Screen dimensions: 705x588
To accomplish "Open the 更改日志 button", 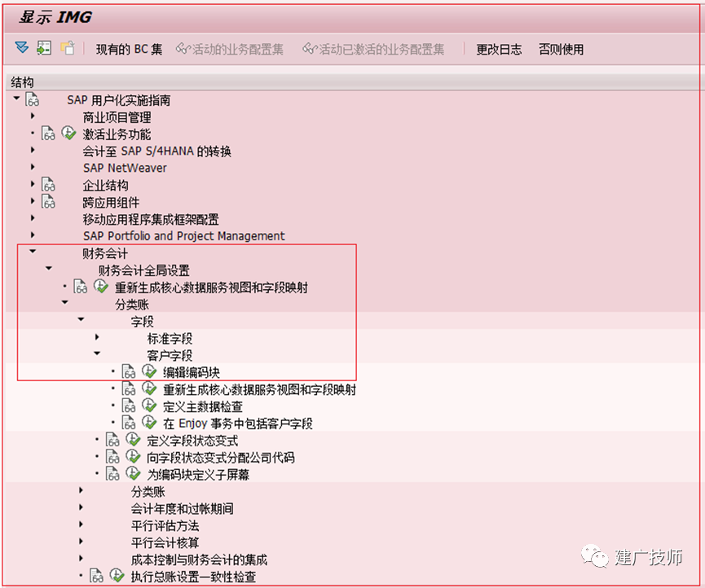I will 499,49.
